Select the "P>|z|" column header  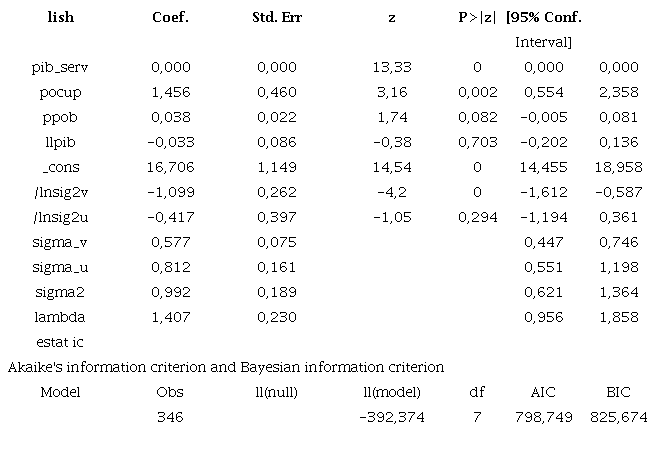point(477,18)
